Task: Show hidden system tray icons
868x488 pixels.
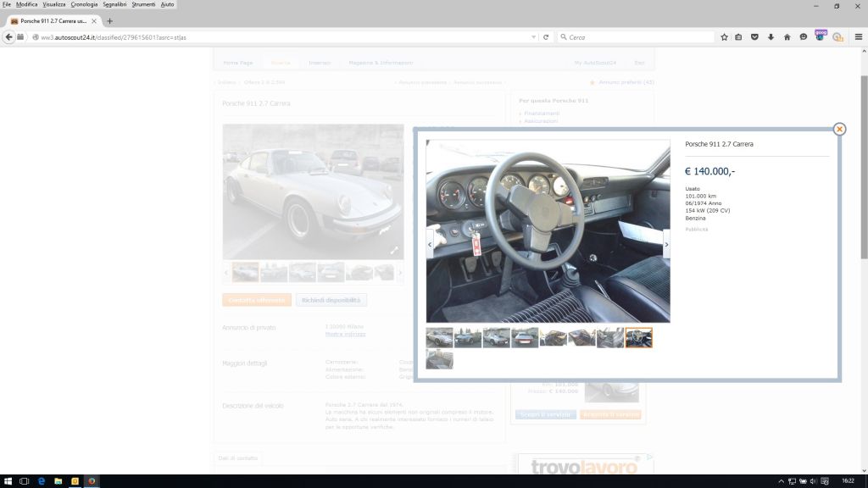Action: coord(781,481)
